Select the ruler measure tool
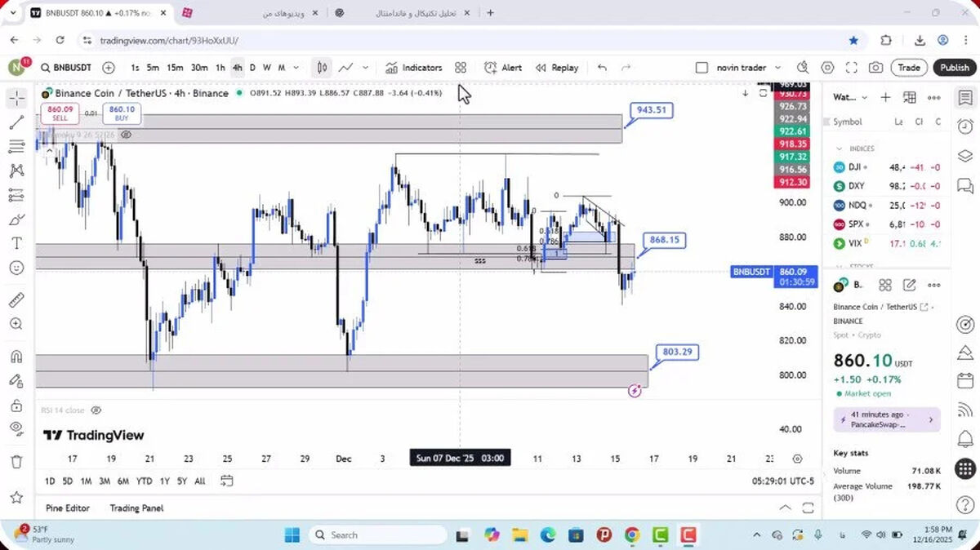980x550 pixels. [x=16, y=299]
